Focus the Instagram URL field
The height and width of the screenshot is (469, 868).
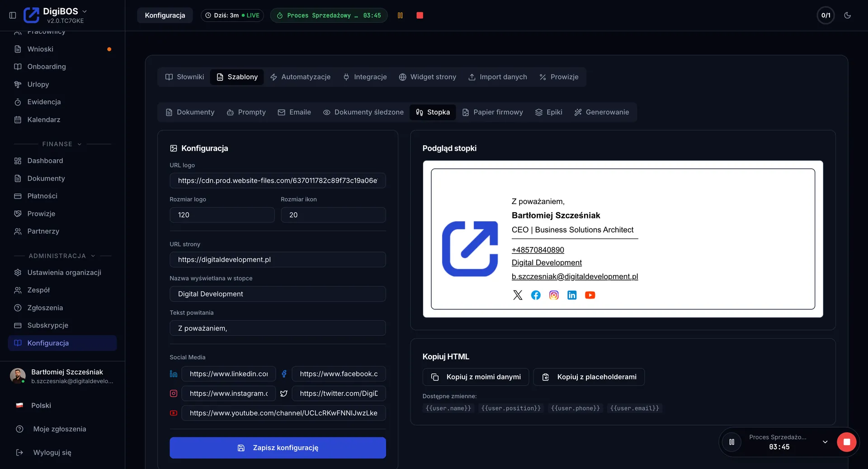[229, 393]
